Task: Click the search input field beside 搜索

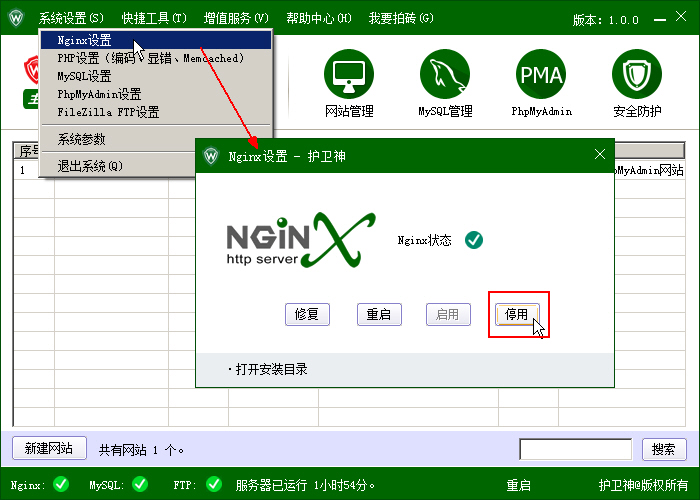Action: [575, 449]
